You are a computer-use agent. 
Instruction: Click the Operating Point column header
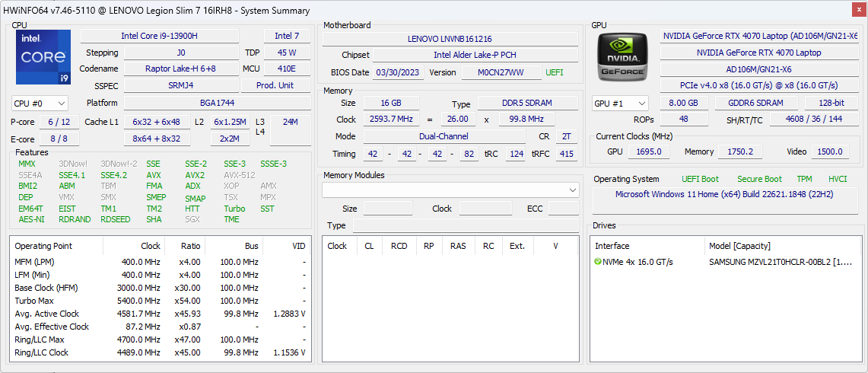(x=43, y=246)
